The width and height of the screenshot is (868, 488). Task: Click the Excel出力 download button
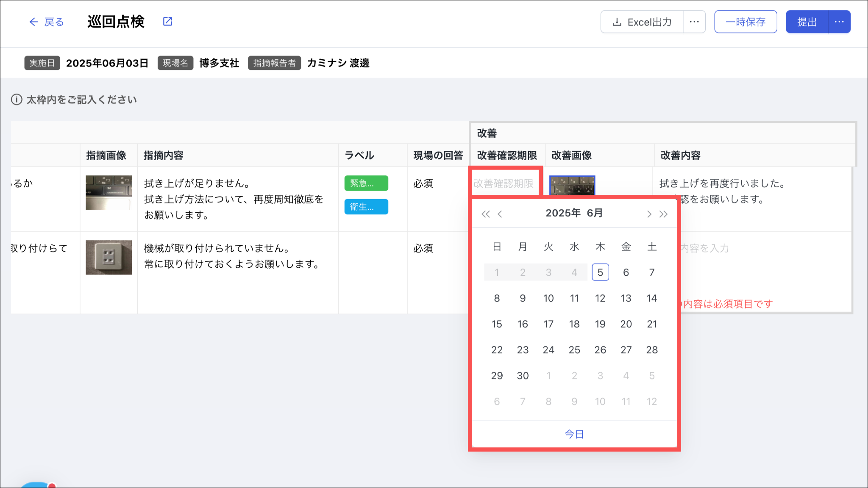click(x=642, y=22)
